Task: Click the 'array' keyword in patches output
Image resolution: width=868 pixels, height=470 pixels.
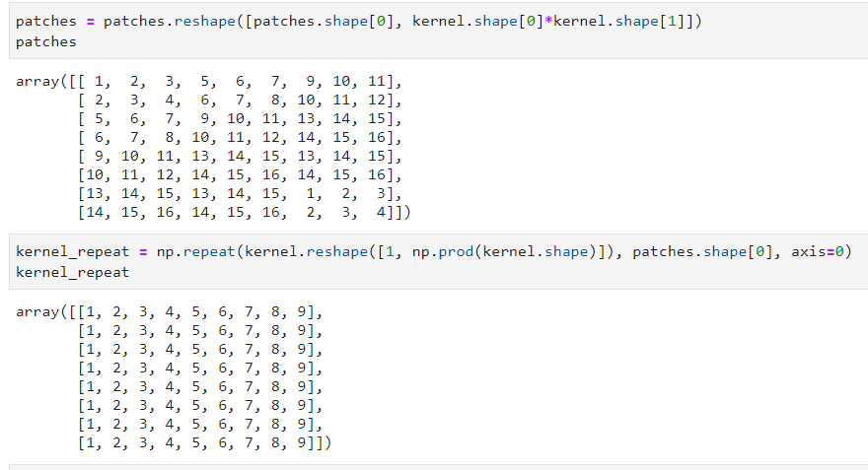Action: 37,82
